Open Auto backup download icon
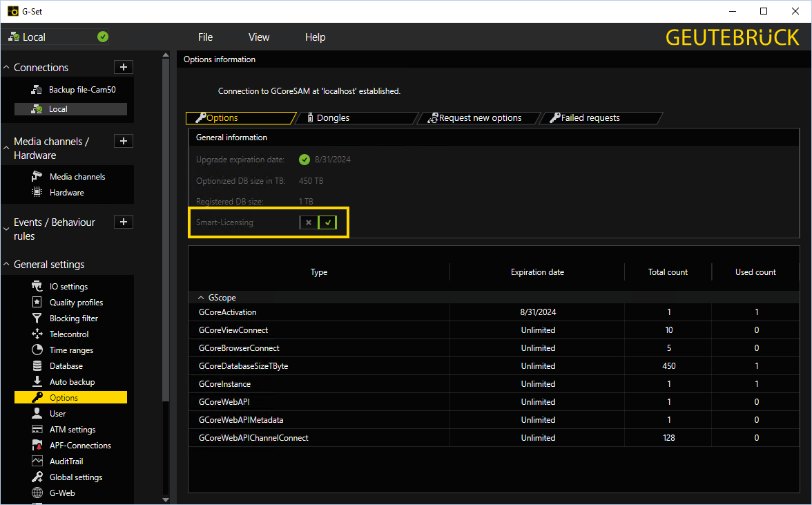 click(37, 382)
